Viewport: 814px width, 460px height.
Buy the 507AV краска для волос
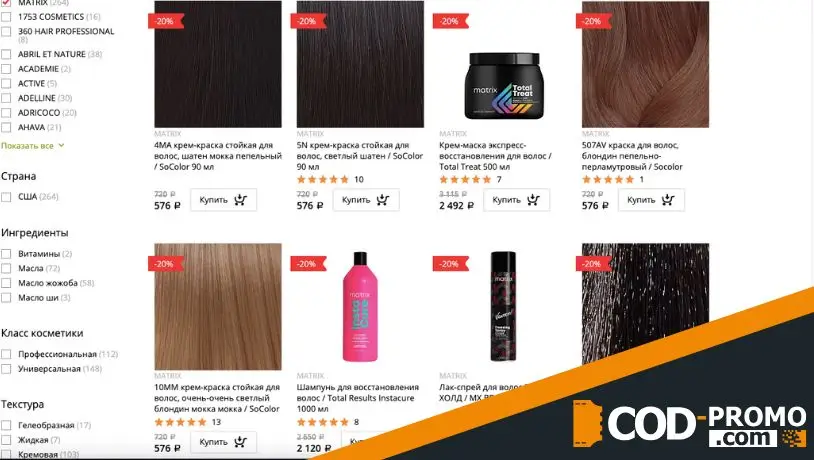point(651,200)
